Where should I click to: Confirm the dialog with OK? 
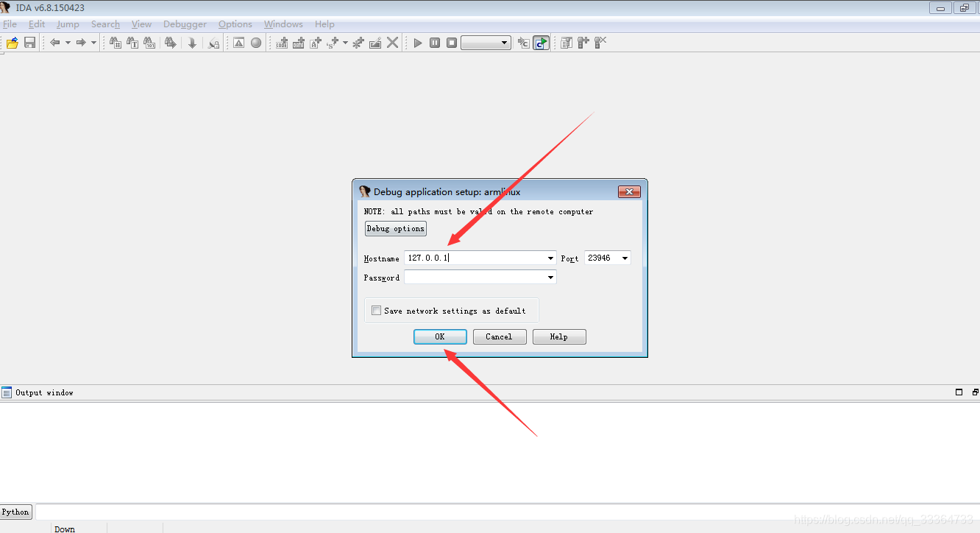[440, 336]
